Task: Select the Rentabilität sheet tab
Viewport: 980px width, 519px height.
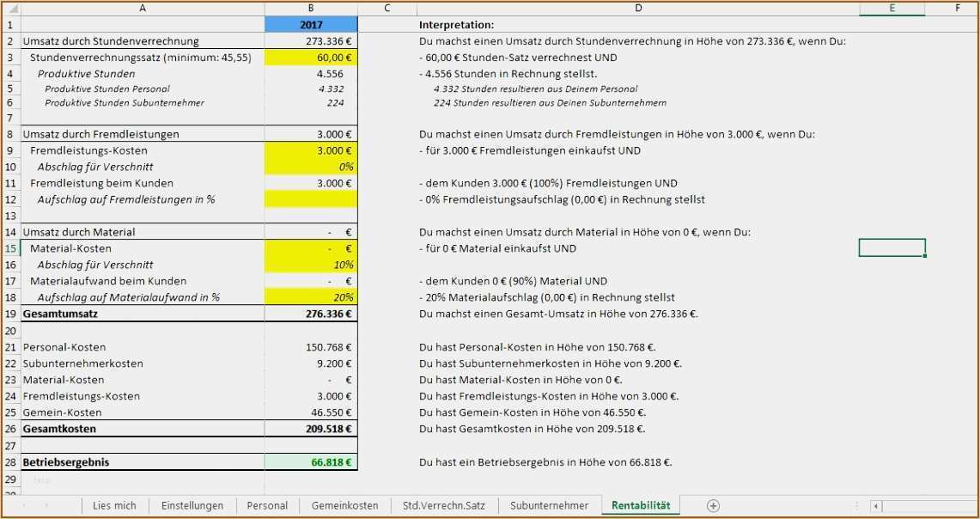Action: coord(641,505)
